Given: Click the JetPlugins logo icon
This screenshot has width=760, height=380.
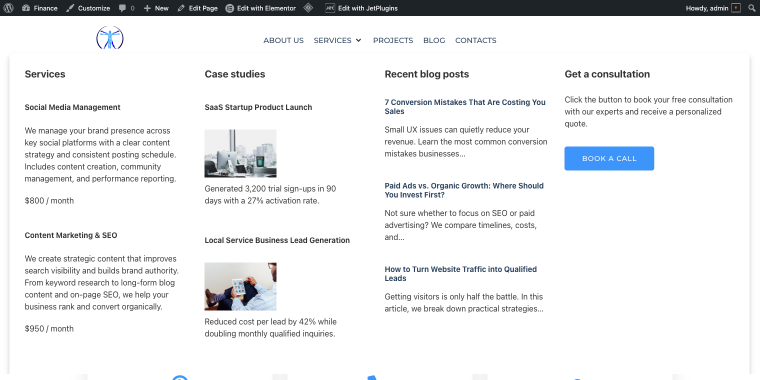Looking at the screenshot, I should click(330, 8).
